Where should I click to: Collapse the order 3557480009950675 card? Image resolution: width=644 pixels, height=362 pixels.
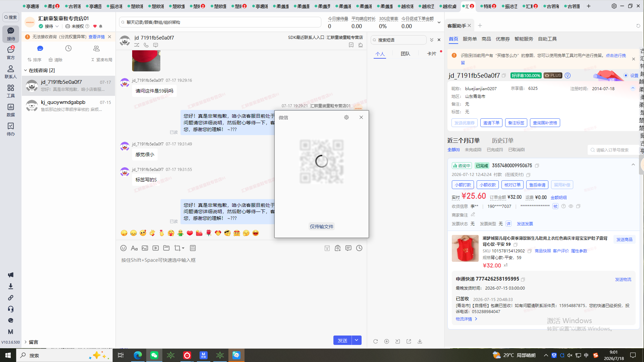click(x=633, y=165)
